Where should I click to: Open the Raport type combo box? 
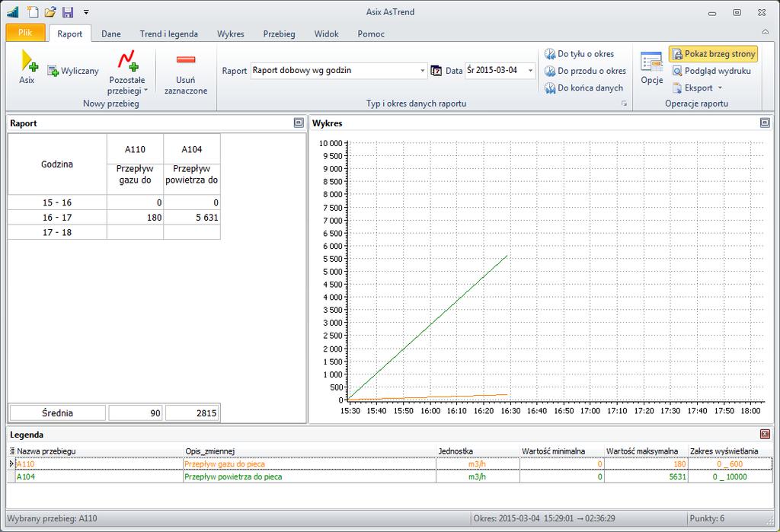point(339,71)
